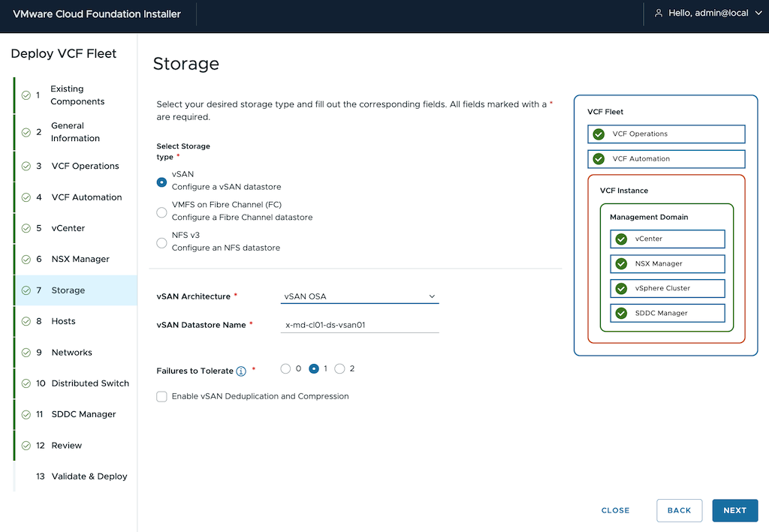Click the vCenter checkmark in the diagram
The image size is (769, 532).
(x=621, y=239)
